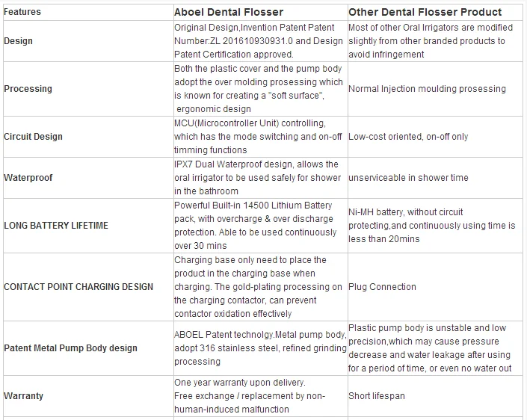Click the "Short lifespan" cell
527x420 pixels.
coord(377,395)
